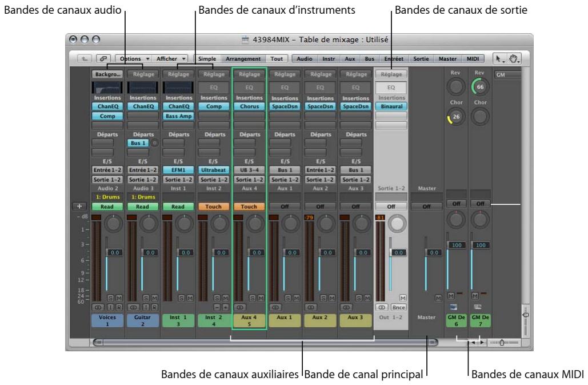Click the plus icon beside the dB scale
588x385 pixels.
[x=79, y=206]
